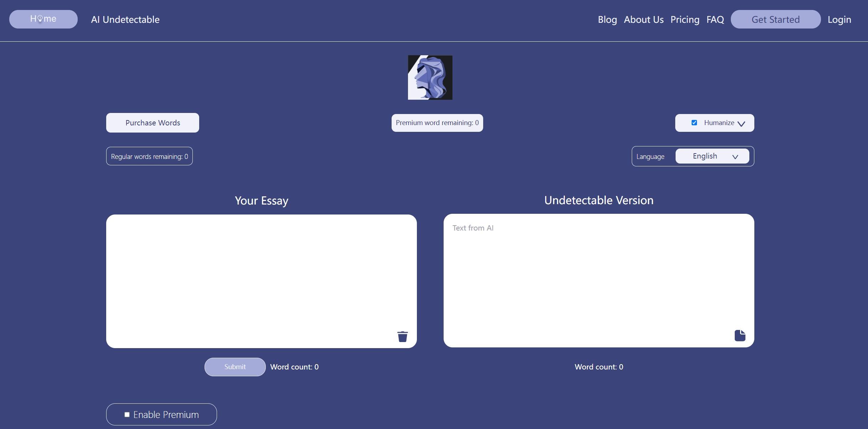The width and height of the screenshot is (868, 429).
Task: Open the FAQ menu item
Action: point(715,19)
